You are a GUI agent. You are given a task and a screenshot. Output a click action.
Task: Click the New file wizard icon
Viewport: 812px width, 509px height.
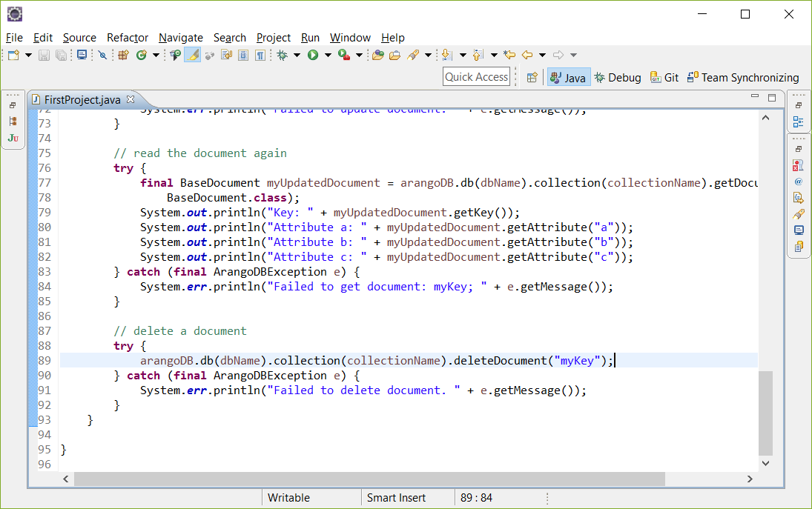point(13,55)
